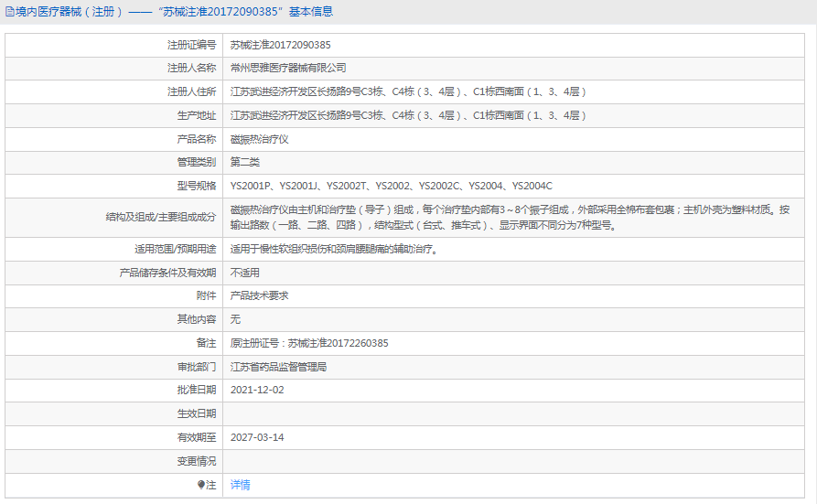
Task: Click the 生效日期 label
Action: 196,413
